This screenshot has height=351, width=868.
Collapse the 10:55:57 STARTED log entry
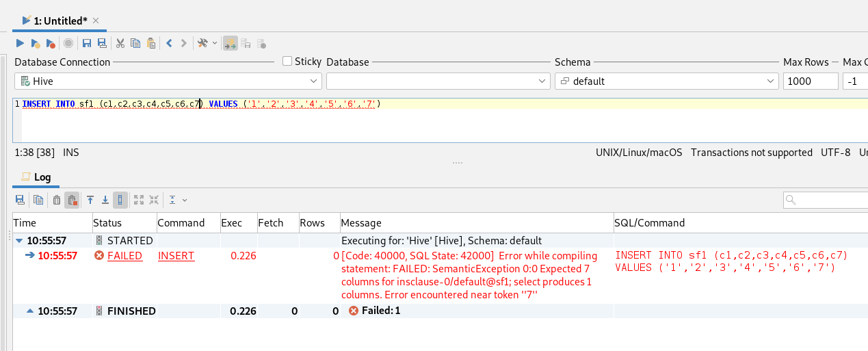click(19, 241)
